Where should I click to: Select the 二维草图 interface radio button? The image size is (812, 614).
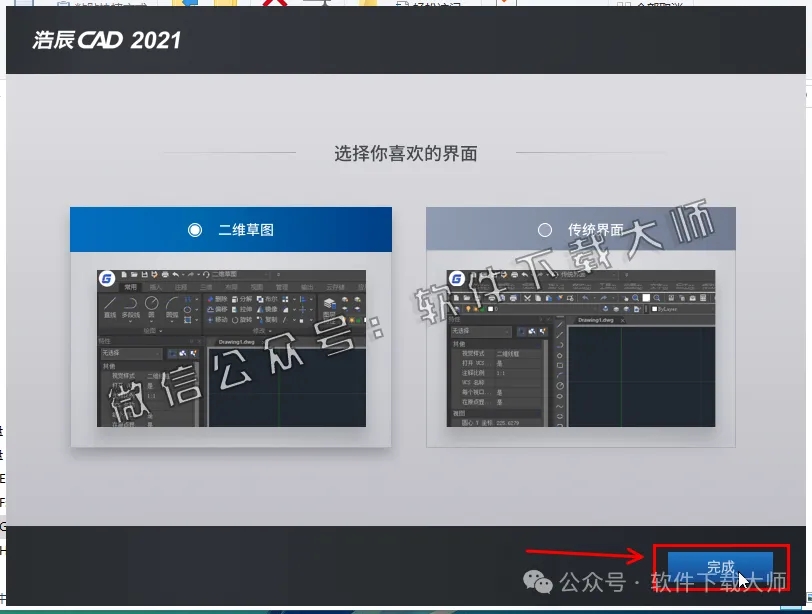[x=196, y=228]
